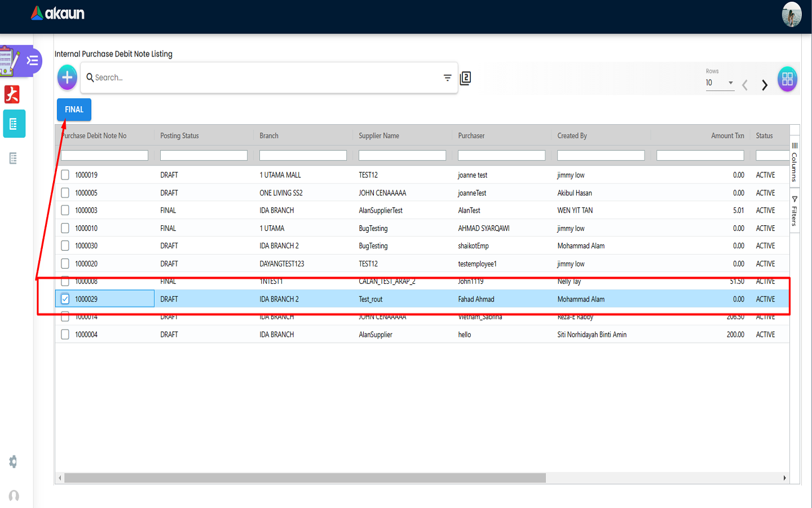This screenshot has height=508, width=812.
Task: Select the checkbox for row 1000004
Action: 65,335
